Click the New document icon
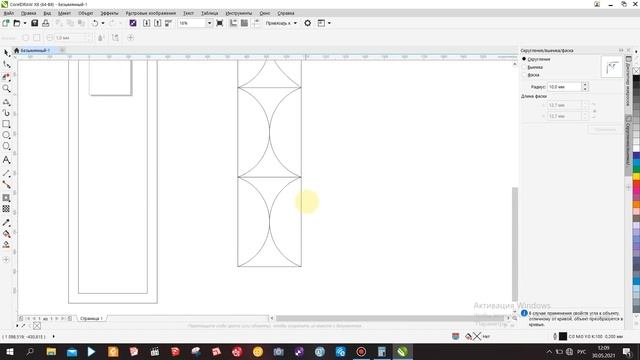 pyautogui.click(x=6, y=23)
